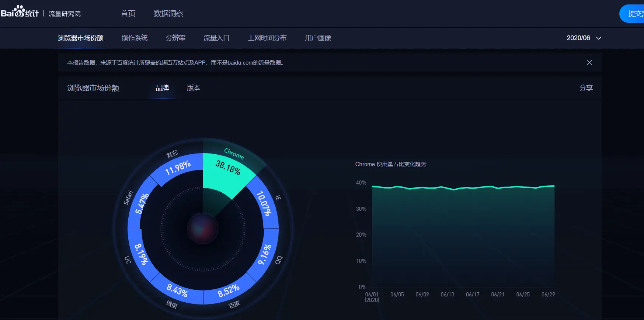The height and width of the screenshot is (320, 644).
Task: Select the 品牌 sub-tab
Action: 162,88
